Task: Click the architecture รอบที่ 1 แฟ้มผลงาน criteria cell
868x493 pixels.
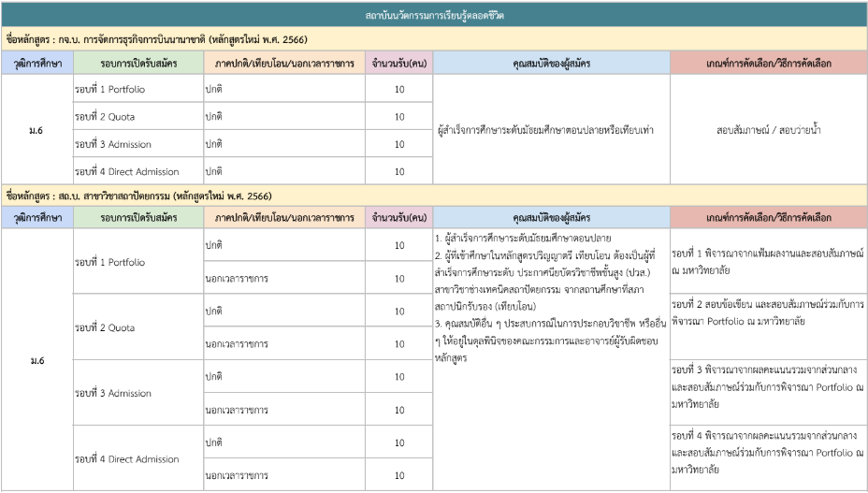Action: tap(768, 261)
